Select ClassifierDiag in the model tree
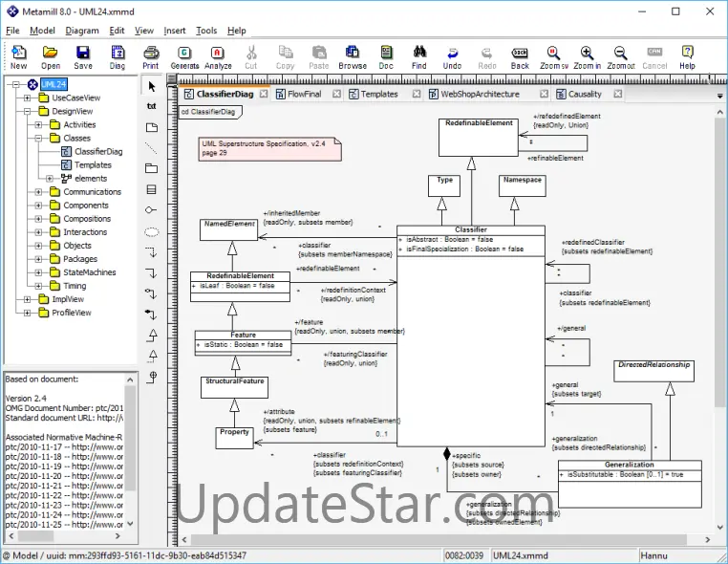The width and height of the screenshot is (728, 564). [x=98, y=151]
